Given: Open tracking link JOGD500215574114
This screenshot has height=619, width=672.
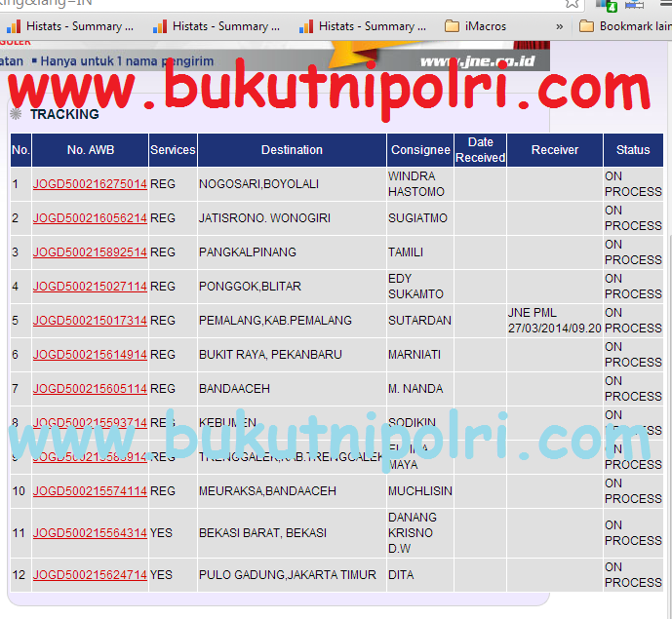Looking at the screenshot, I should click(90, 491).
